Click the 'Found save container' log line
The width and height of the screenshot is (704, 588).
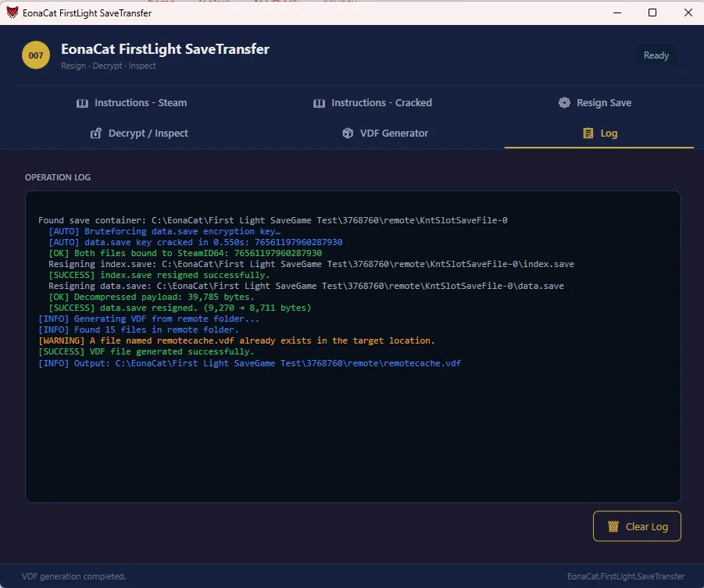(x=273, y=220)
